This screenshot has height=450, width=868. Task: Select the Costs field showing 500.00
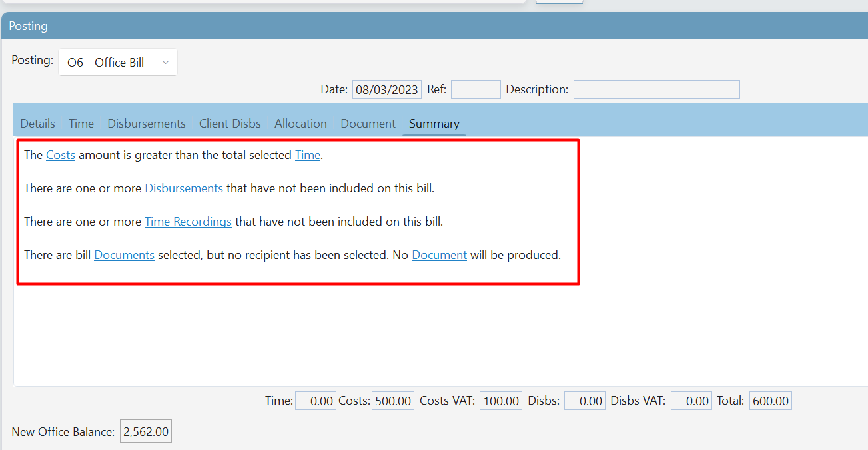tap(392, 401)
